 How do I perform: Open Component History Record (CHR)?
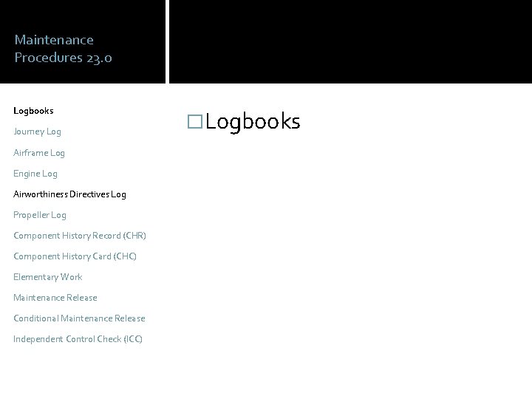point(80,236)
